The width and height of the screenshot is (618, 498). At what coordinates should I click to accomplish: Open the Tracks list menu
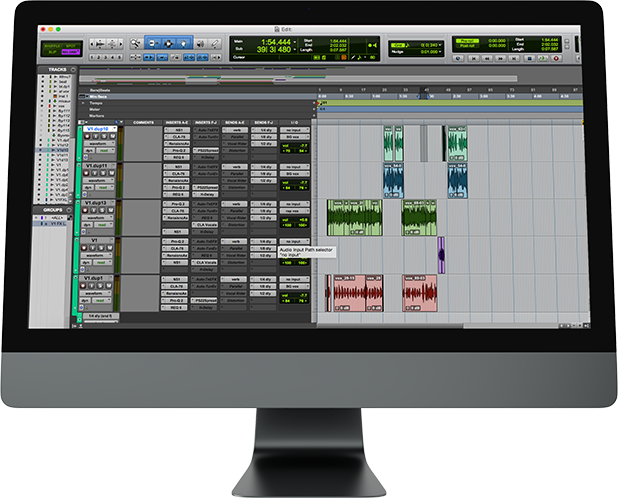pyautogui.click(x=73, y=69)
